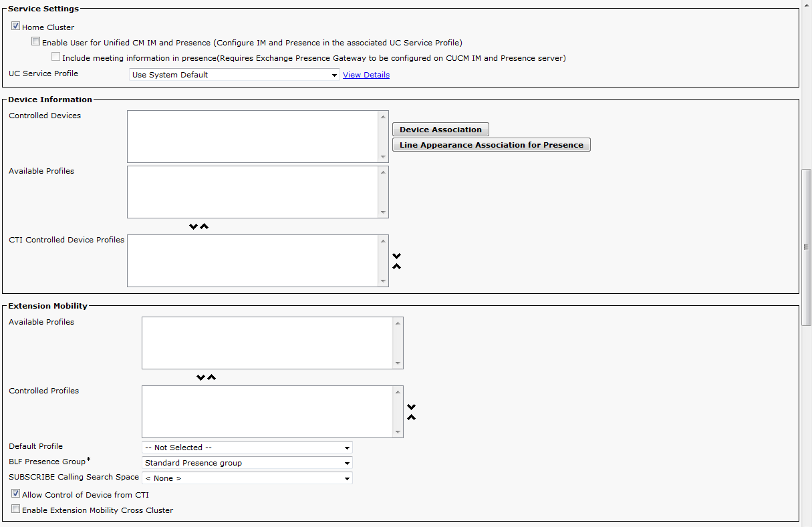Click Line Appearance Association for Presence button

click(x=491, y=145)
